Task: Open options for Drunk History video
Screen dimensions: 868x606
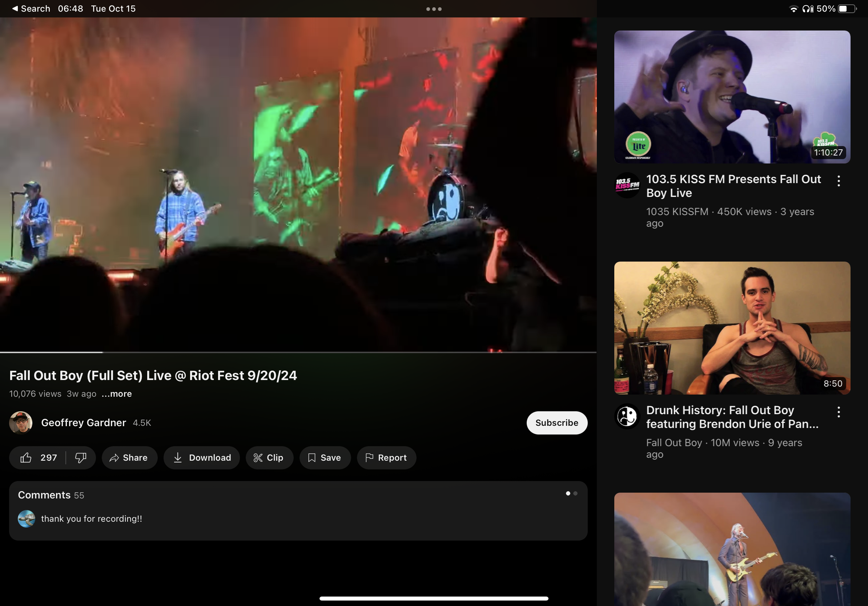Action: [839, 412]
